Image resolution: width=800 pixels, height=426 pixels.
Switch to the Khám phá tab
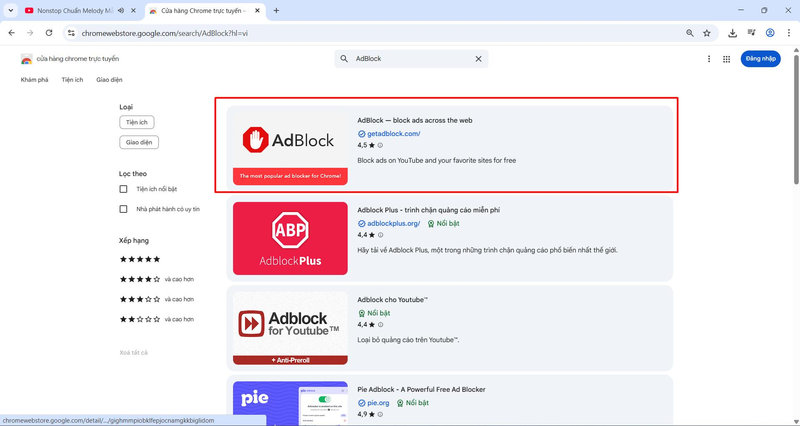[x=35, y=80]
